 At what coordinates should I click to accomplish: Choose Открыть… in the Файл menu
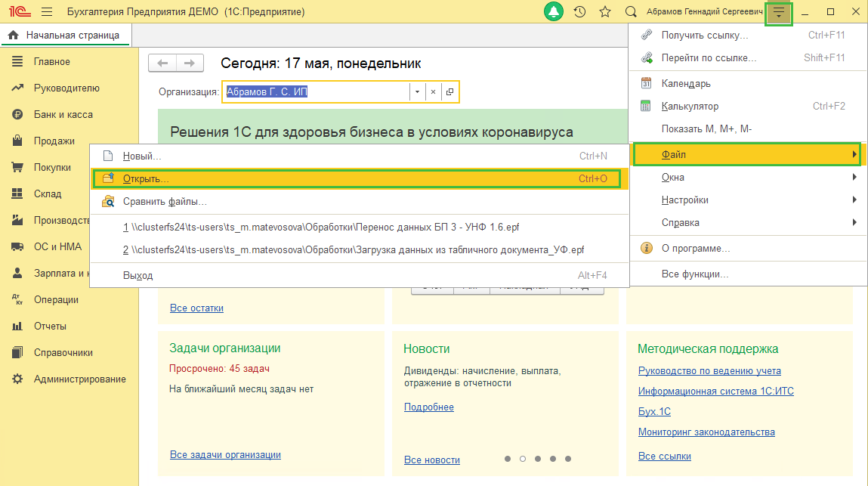(357, 179)
